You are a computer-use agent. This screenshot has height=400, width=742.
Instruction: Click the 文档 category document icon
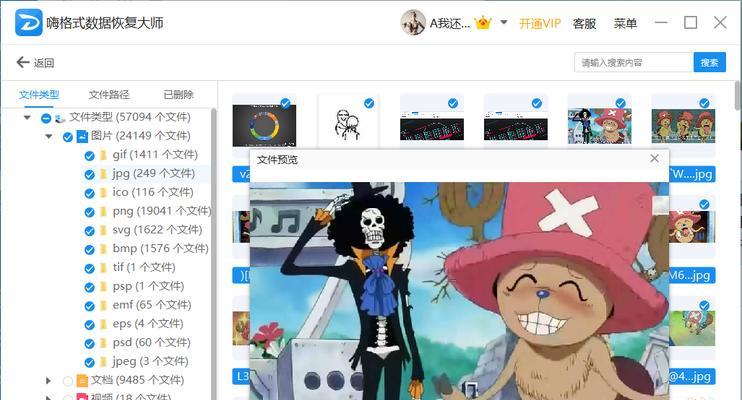click(x=82, y=380)
